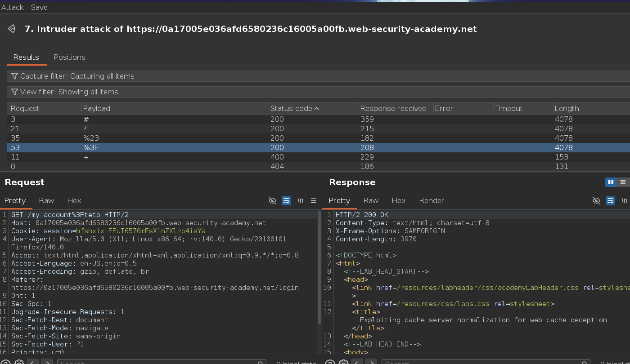Open the Request pane hamburger options menu

click(314, 200)
